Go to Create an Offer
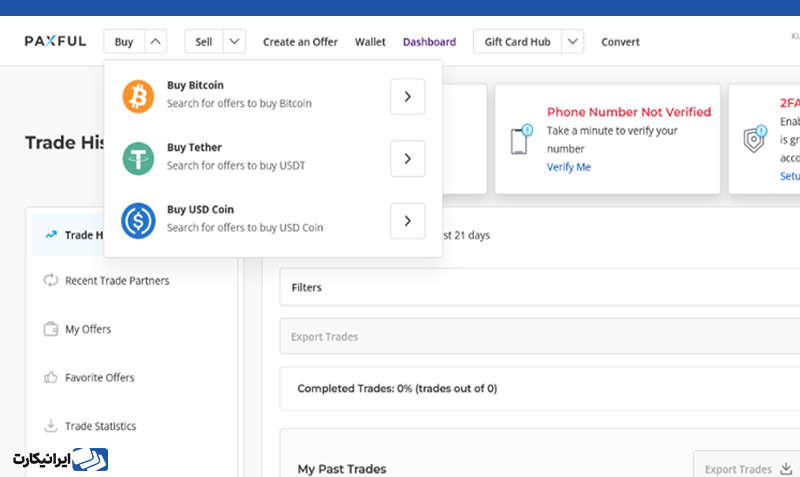 [x=300, y=42]
